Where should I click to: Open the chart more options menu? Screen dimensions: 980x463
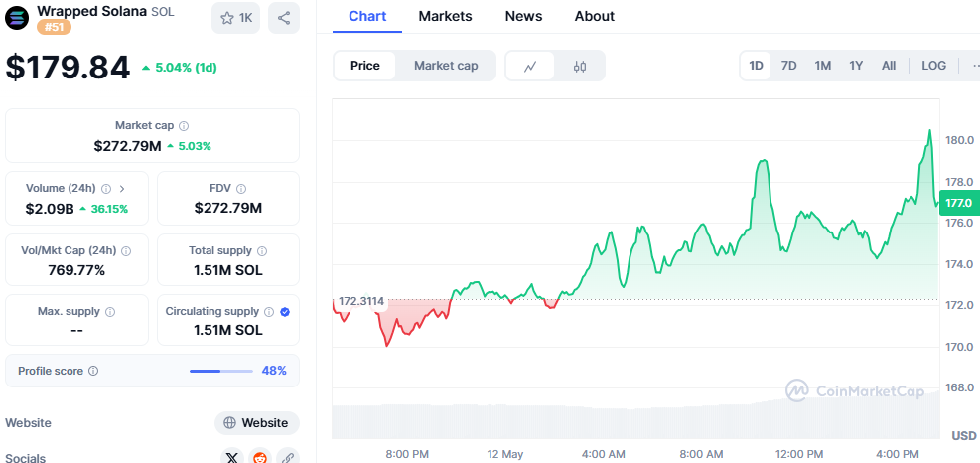coord(976,66)
